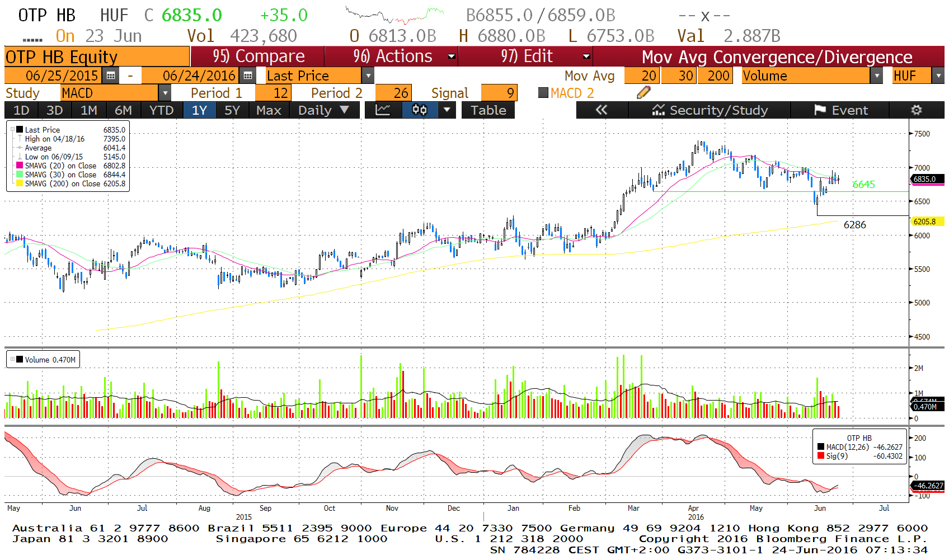Edit the start date 06/25/2015 field

pyautogui.click(x=54, y=76)
